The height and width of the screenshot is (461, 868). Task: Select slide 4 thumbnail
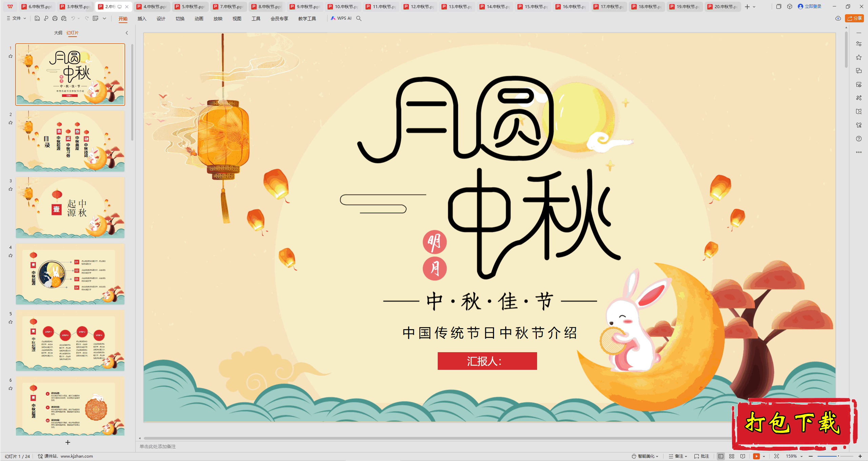pyautogui.click(x=70, y=274)
